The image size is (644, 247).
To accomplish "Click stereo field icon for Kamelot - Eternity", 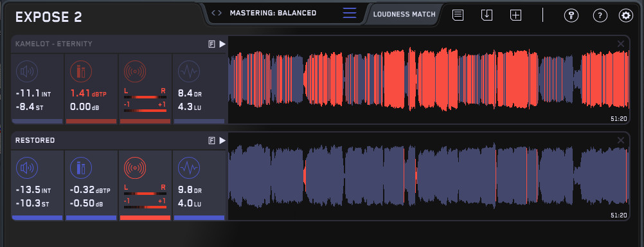I will (x=135, y=71).
